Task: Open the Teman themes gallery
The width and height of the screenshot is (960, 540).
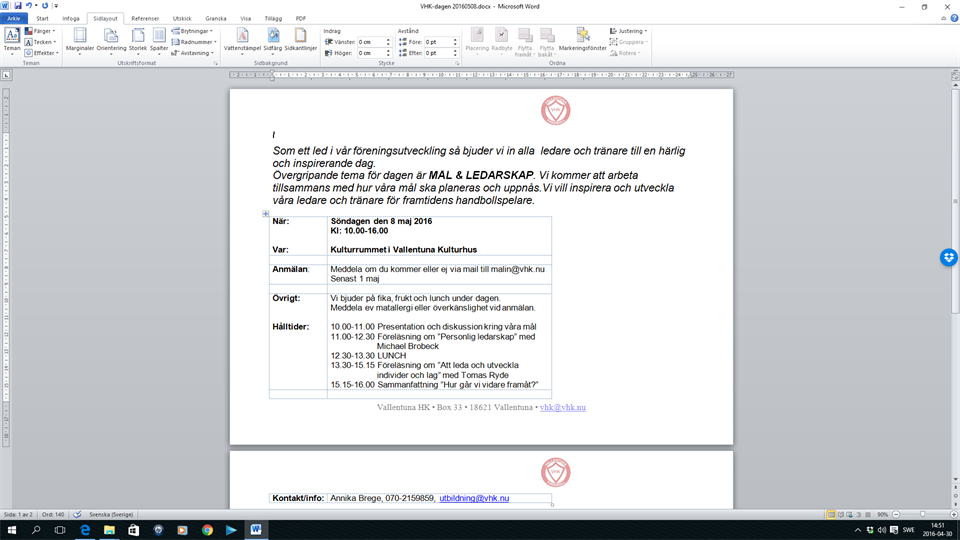Action: pyautogui.click(x=12, y=40)
